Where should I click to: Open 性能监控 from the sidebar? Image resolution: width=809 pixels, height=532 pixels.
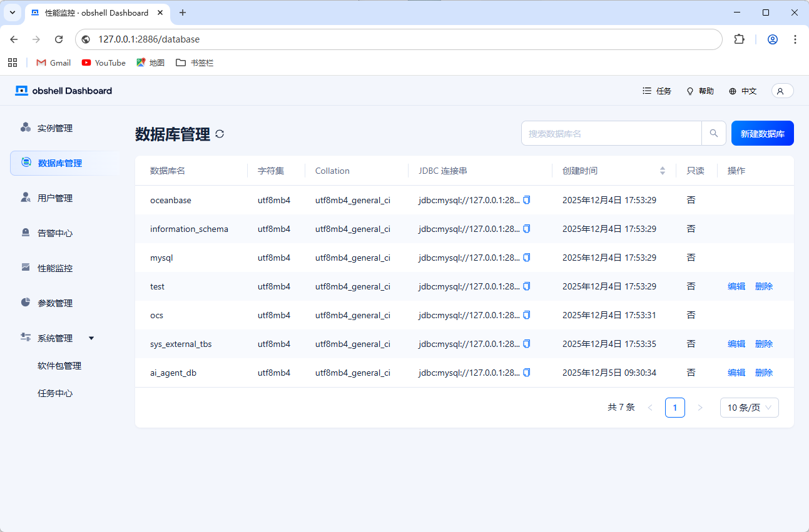click(55, 268)
